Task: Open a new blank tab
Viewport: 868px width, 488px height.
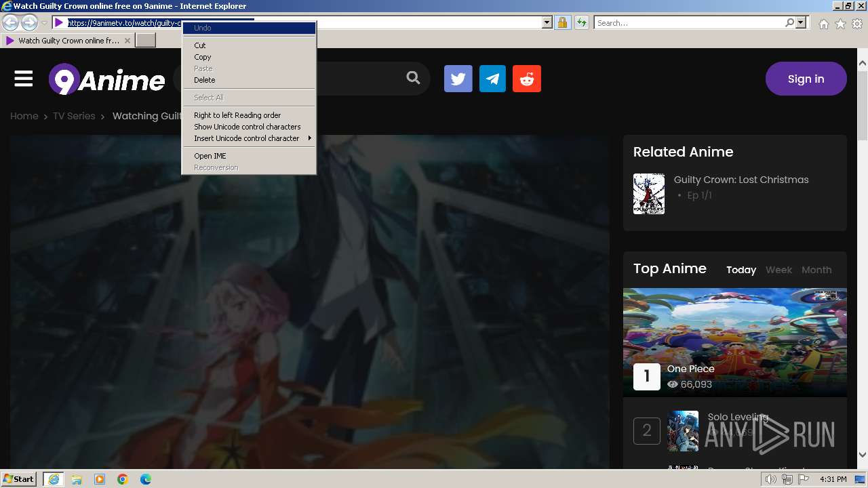Action: 146,41
